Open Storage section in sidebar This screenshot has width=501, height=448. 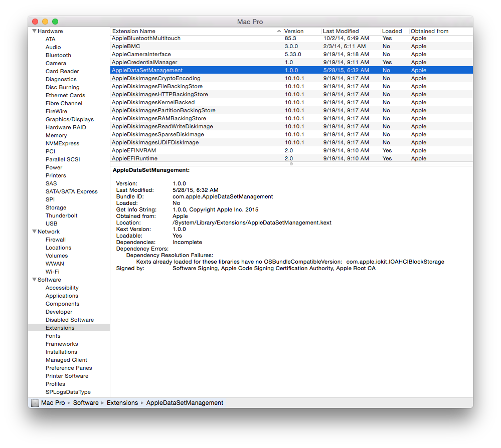coord(56,207)
